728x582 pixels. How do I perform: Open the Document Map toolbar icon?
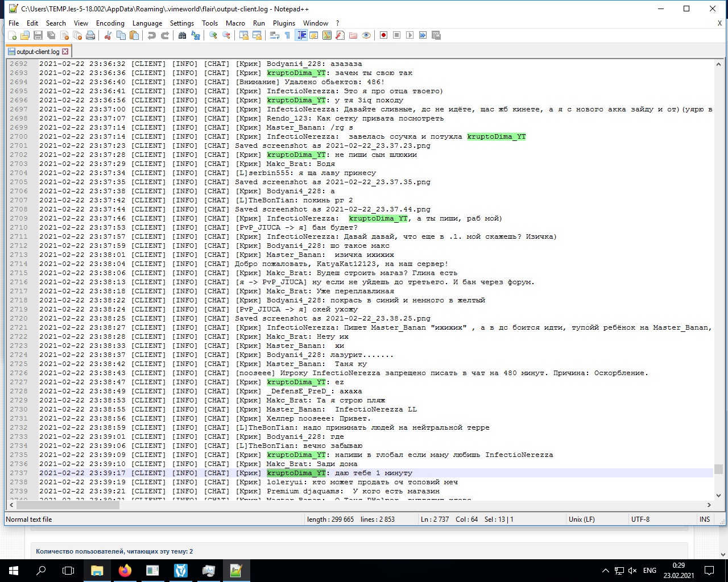pos(326,35)
